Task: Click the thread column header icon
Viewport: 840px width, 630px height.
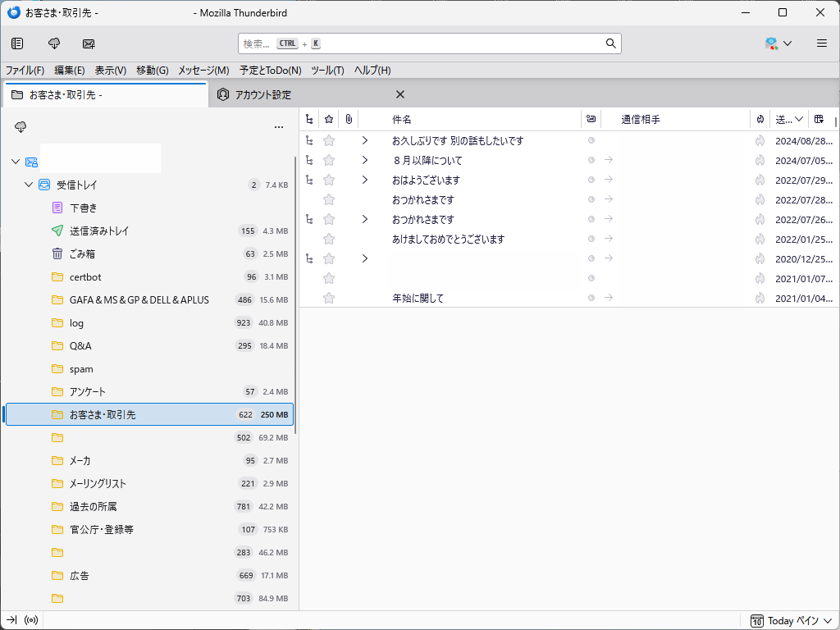Action: 309,119
